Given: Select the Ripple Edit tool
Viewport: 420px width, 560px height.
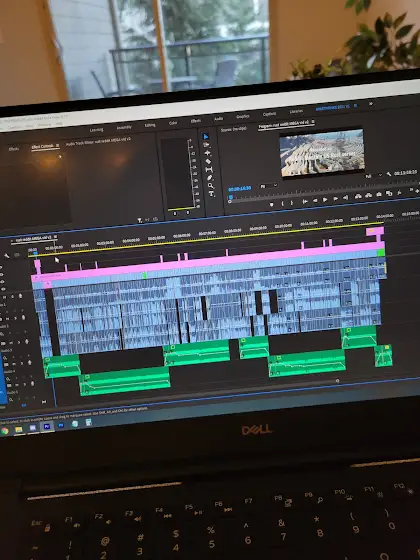Looking at the screenshot, I should [207, 153].
